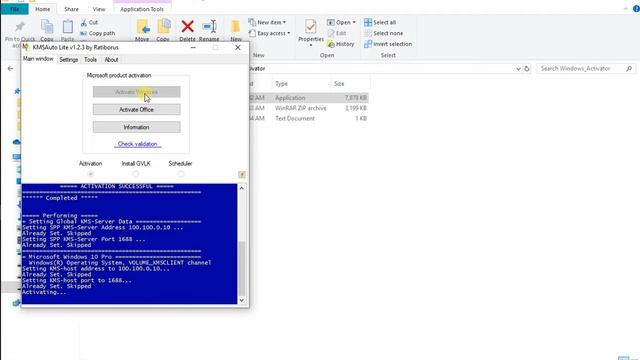The image size is (640, 360).
Task: Click the Quick access star icon in the sidebar
Action: [x=17, y=91]
